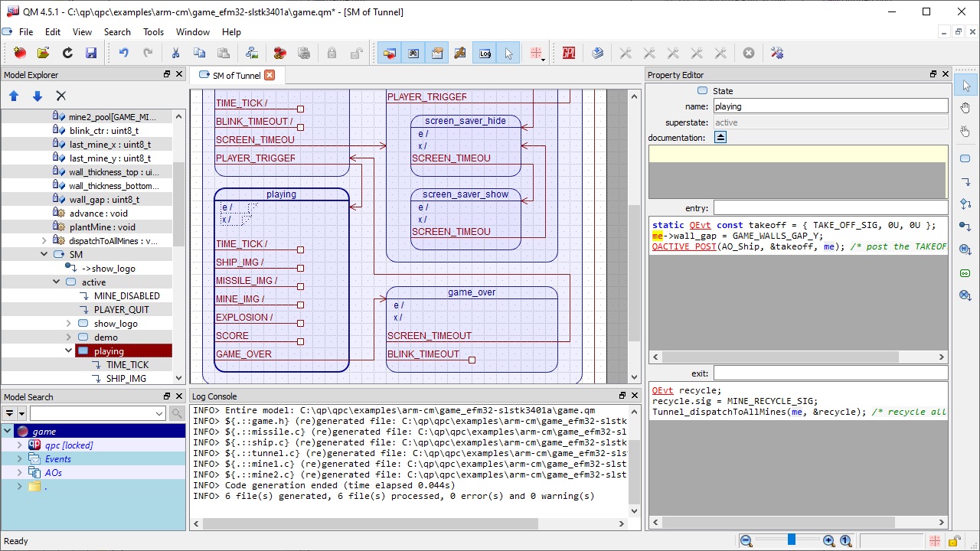Select the State shape tool in side palette
This screenshot has height=551, width=980.
965,158
